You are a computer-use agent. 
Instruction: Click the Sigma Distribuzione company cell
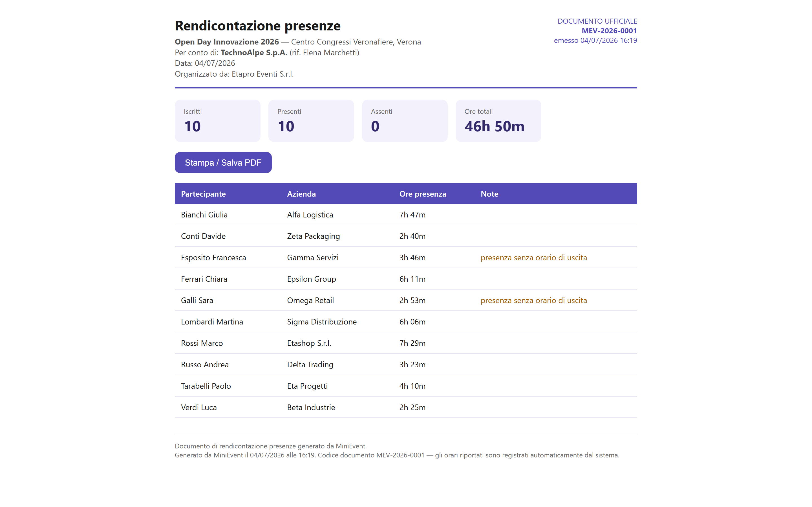tap(322, 322)
